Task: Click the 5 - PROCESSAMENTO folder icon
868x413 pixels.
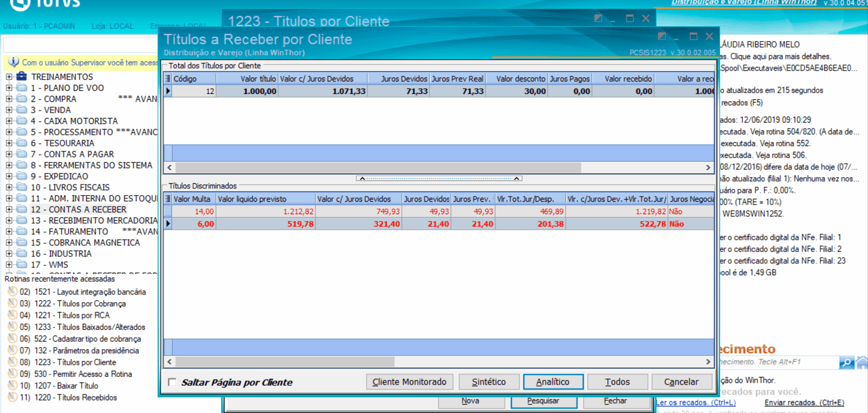Action: [21, 132]
